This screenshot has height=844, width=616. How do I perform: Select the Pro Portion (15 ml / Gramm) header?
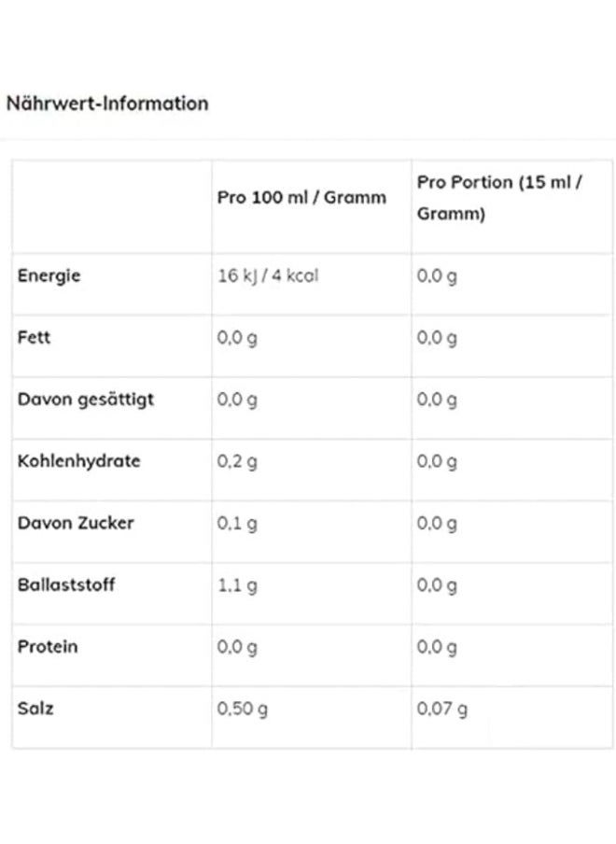tap(499, 198)
